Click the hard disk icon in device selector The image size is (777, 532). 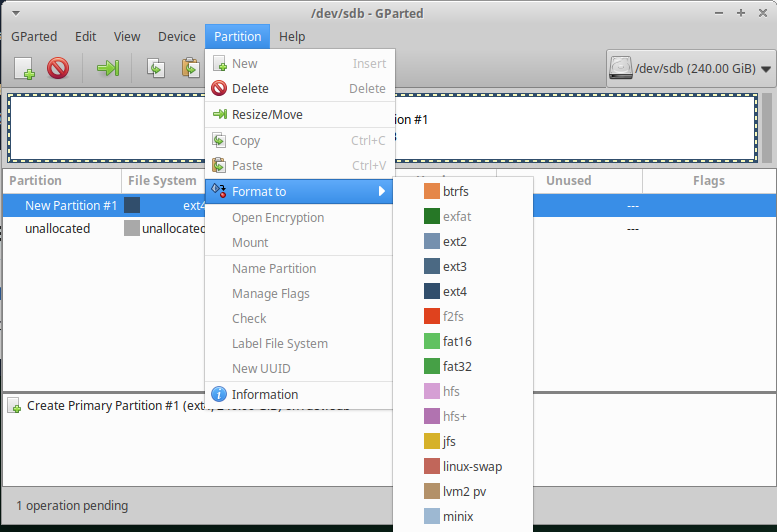[620, 68]
